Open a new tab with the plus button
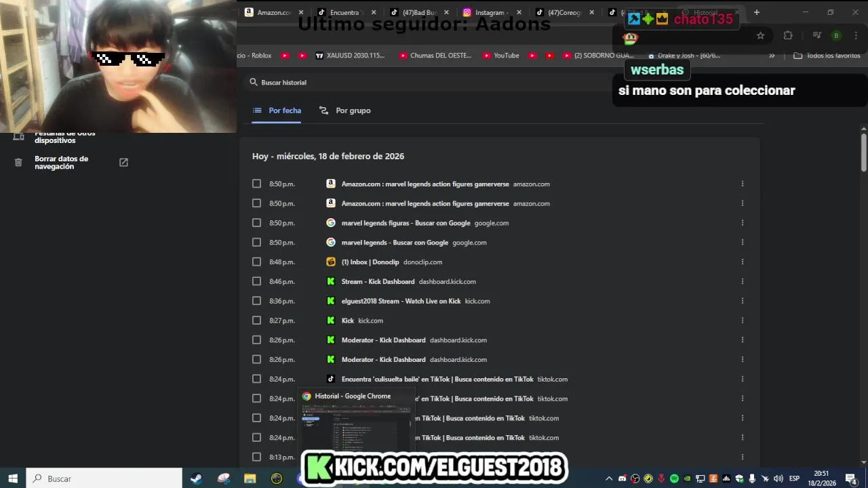Viewport: 868px width, 488px height. pyautogui.click(x=757, y=12)
